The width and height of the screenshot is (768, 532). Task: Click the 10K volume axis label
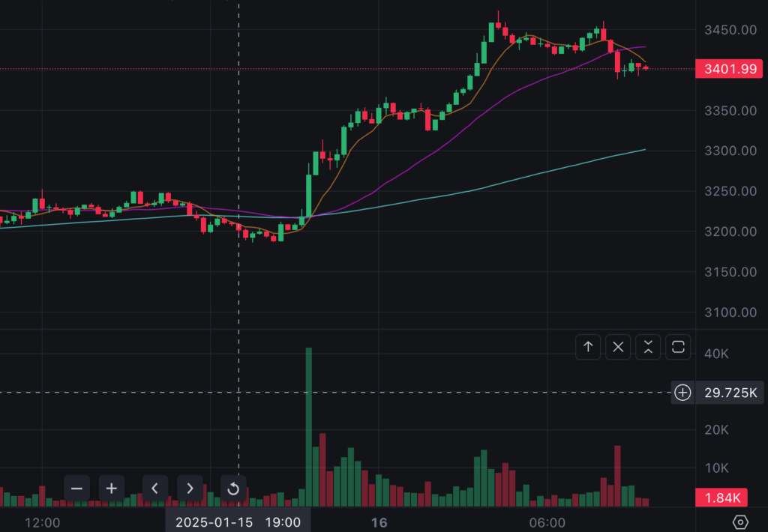tap(716, 468)
